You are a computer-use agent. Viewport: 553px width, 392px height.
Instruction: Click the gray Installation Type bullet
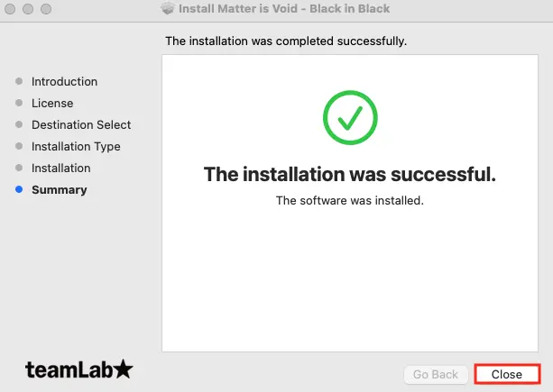tap(19, 146)
